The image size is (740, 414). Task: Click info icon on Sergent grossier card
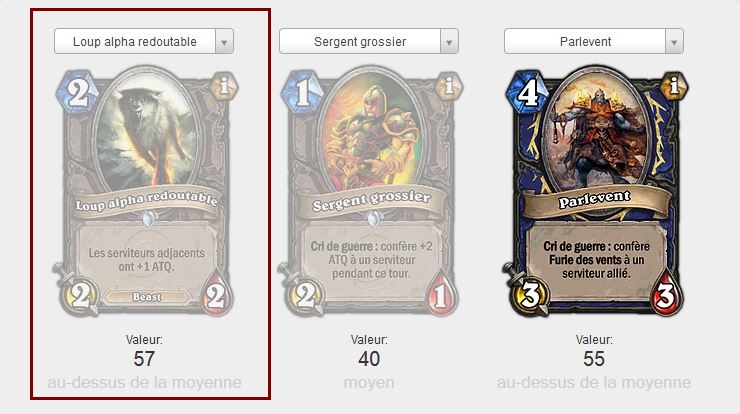[449, 86]
